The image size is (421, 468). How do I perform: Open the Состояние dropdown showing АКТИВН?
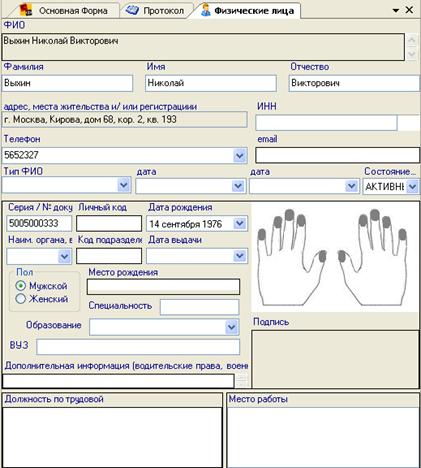tap(412, 186)
